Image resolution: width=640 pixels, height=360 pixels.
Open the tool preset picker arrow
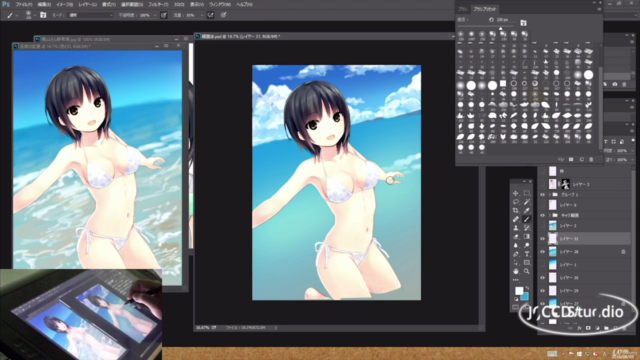click(x=16, y=15)
